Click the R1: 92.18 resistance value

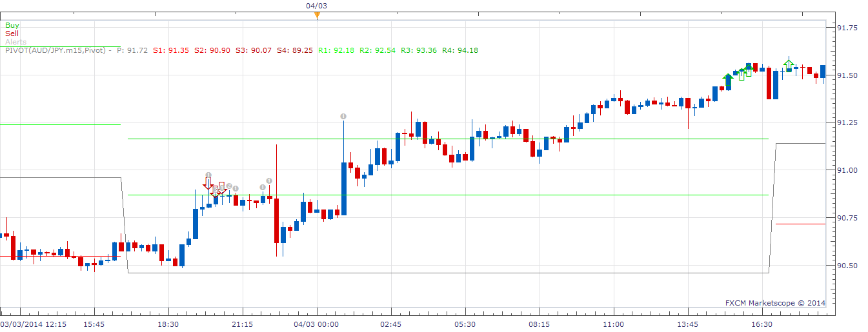[336, 50]
